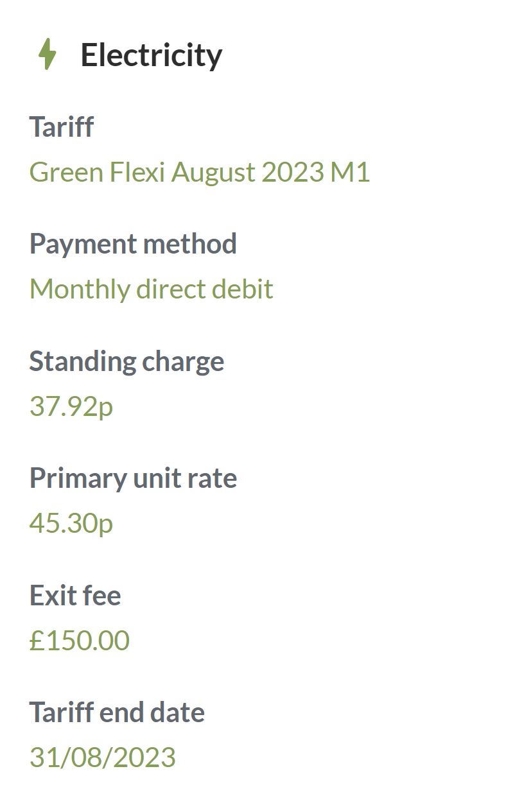Select the 45.30p unit rate value
This screenshot has height=812, width=515.
(71, 523)
